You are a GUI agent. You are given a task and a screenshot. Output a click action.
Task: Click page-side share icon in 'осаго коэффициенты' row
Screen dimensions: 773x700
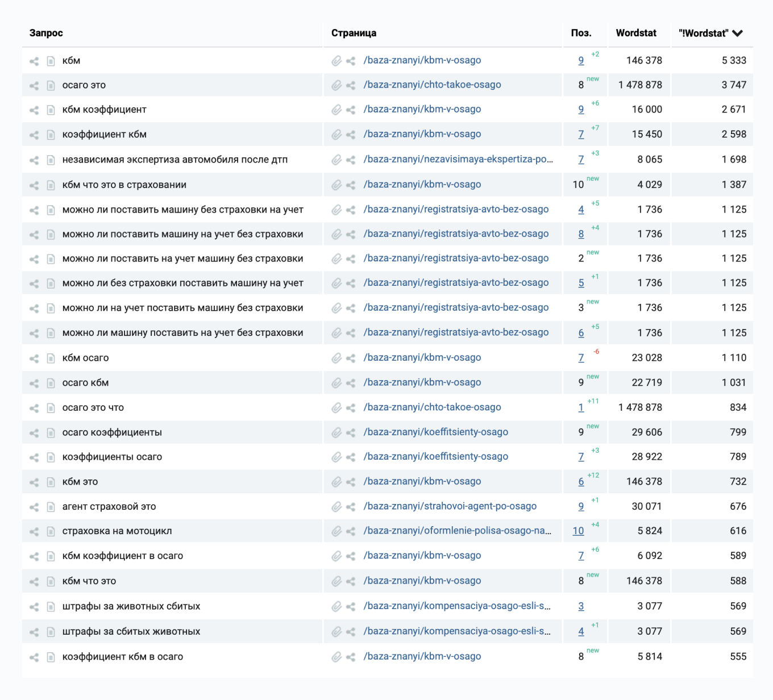[351, 432]
